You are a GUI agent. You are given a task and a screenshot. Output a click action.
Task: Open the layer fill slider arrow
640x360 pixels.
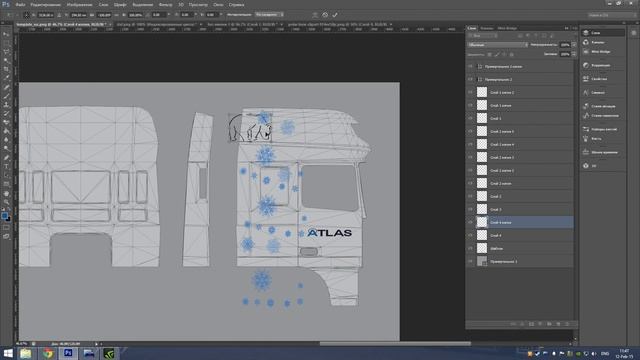[574, 54]
